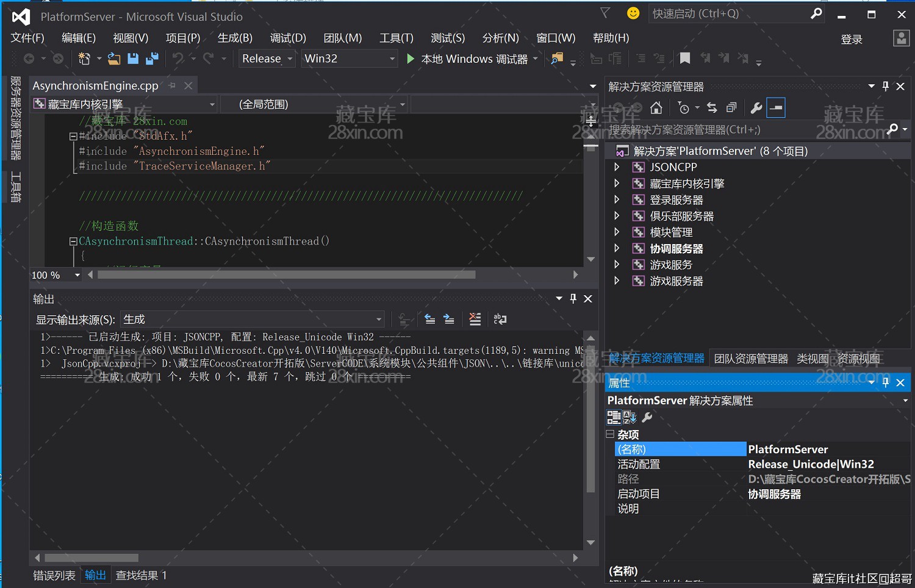The height and width of the screenshot is (588, 915).
Task: Click the Categorized view icon in Properties panel
Action: [x=614, y=417]
